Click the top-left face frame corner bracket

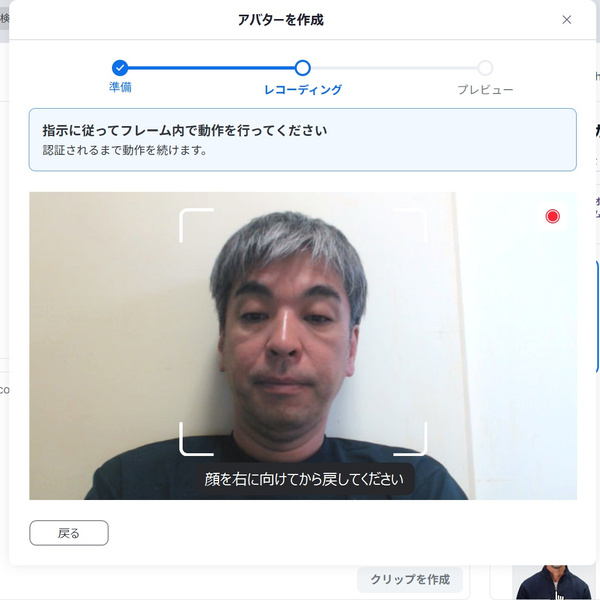click(196, 225)
